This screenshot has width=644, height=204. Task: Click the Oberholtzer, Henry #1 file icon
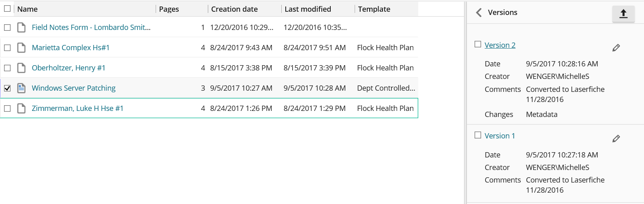(21, 68)
